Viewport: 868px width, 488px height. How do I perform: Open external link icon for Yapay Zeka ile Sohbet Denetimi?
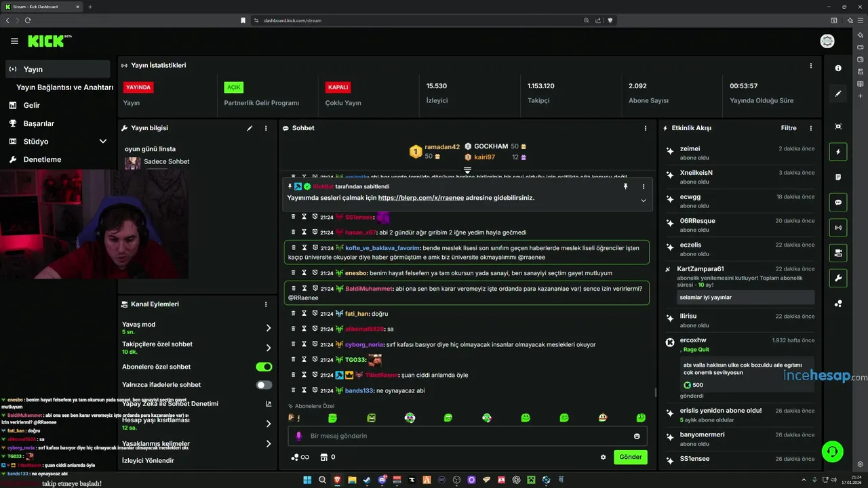point(269,404)
